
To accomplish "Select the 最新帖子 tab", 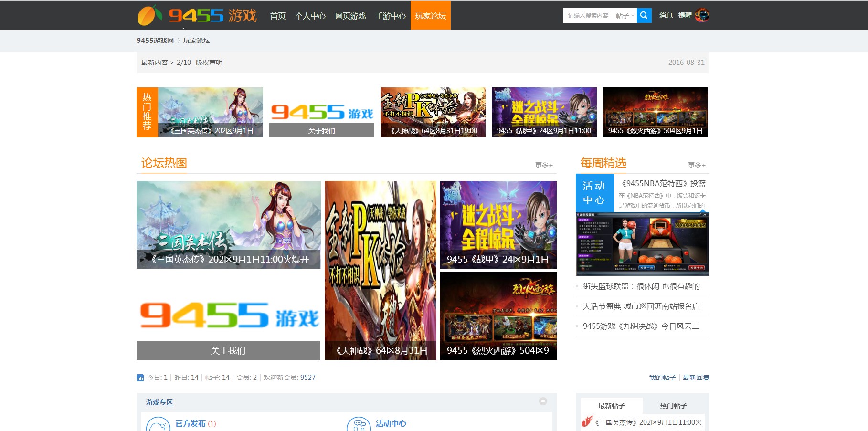I will [x=612, y=406].
